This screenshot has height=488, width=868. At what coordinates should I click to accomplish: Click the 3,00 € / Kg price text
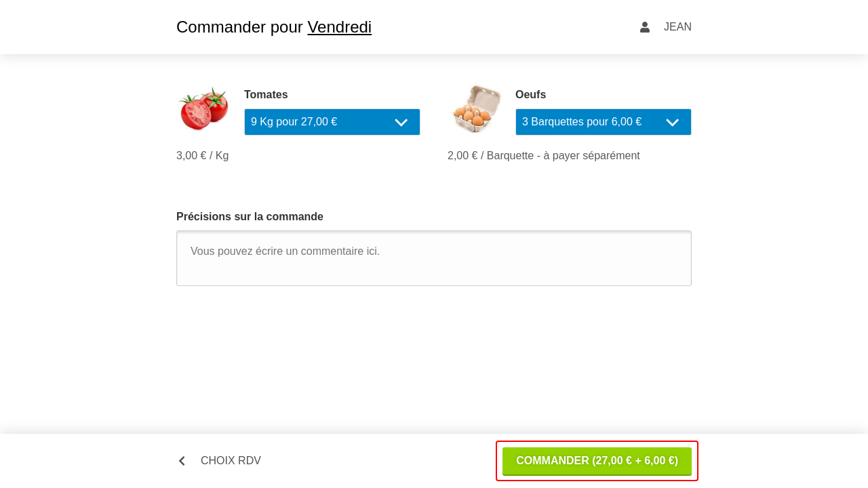[202, 156]
